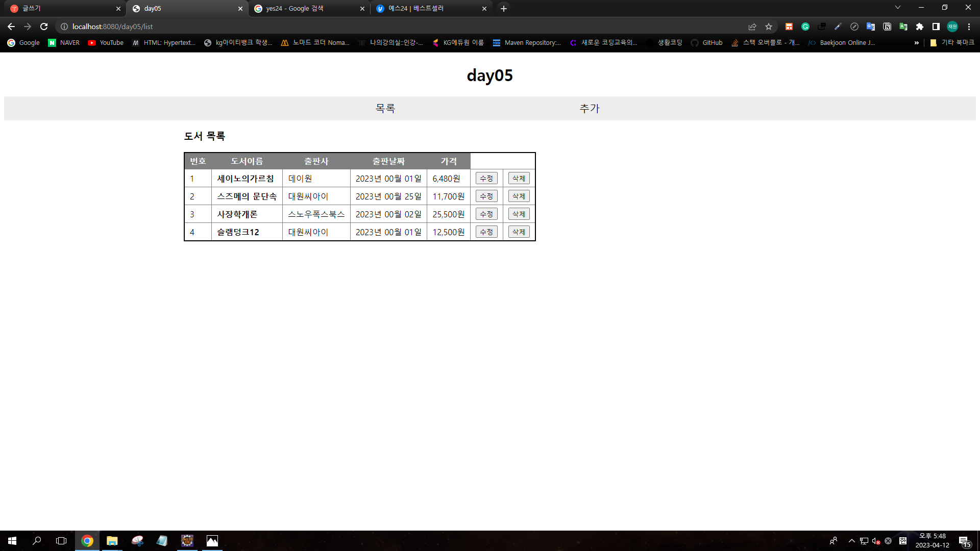Open Chrome side panel icon

[936, 27]
